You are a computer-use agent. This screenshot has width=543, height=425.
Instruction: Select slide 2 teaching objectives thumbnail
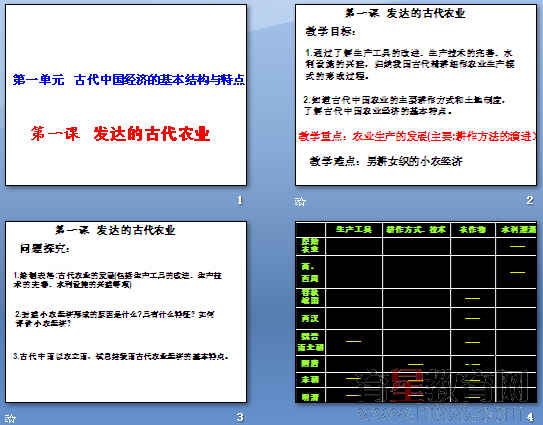416,95
